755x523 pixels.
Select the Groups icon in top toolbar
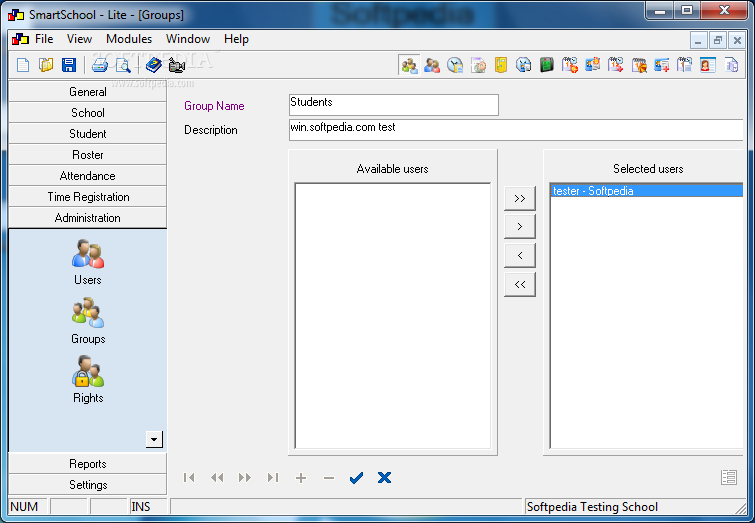tap(409, 65)
